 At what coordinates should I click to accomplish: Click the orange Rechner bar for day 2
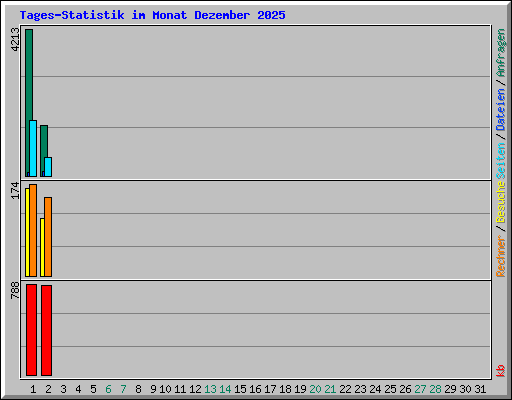[48, 237]
